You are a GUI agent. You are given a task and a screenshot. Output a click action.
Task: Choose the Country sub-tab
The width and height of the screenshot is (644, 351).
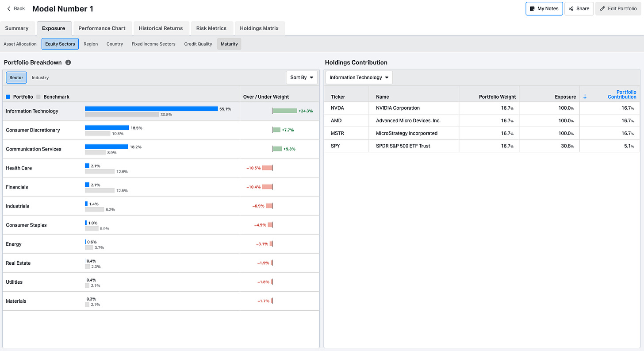coord(115,44)
